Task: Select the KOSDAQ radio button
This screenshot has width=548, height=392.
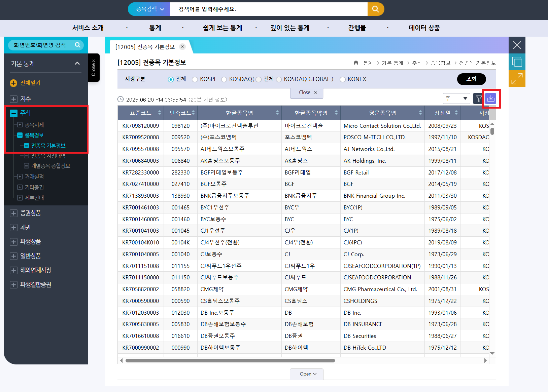Action: (x=224, y=79)
